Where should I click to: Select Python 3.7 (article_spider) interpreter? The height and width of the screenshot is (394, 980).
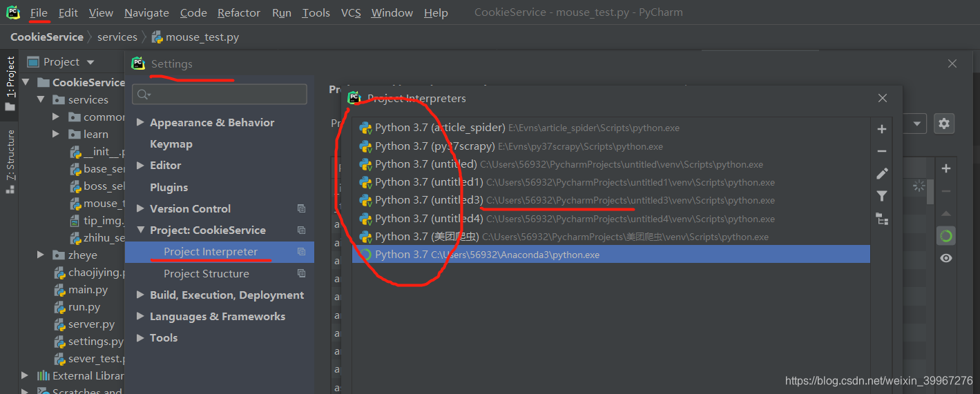click(611, 128)
